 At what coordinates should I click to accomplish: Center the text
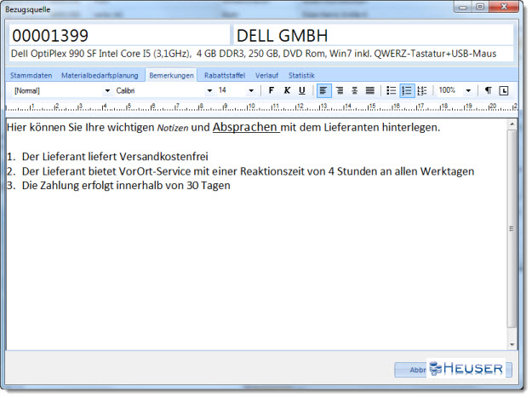pyautogui.click(x=355, y=90)
